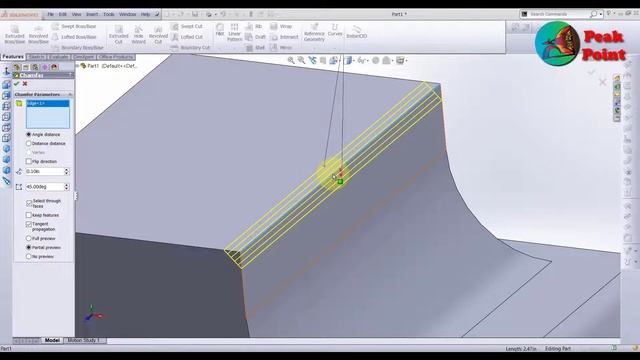Switch to the Evaluate tab
Screen dimensions: 640x360
(58, 57)
